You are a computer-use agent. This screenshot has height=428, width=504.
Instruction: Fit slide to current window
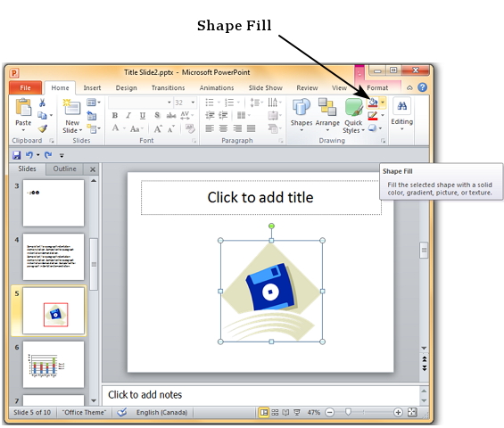(x=412, y=412)
